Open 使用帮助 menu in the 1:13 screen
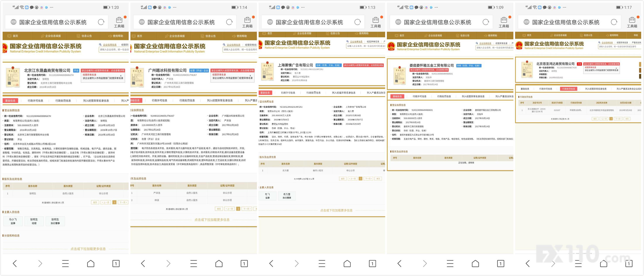 [362, 34]
